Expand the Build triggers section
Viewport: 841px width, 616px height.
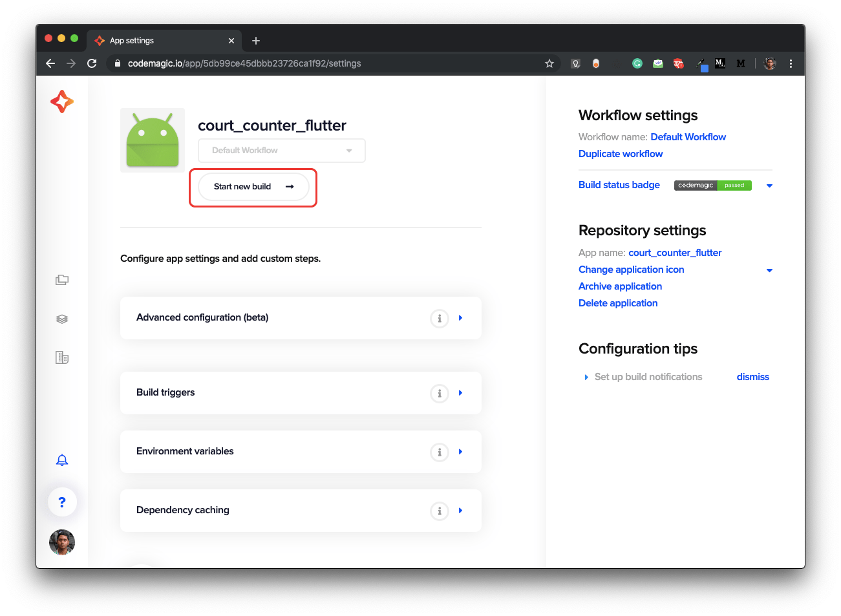(x=460, y=393)
